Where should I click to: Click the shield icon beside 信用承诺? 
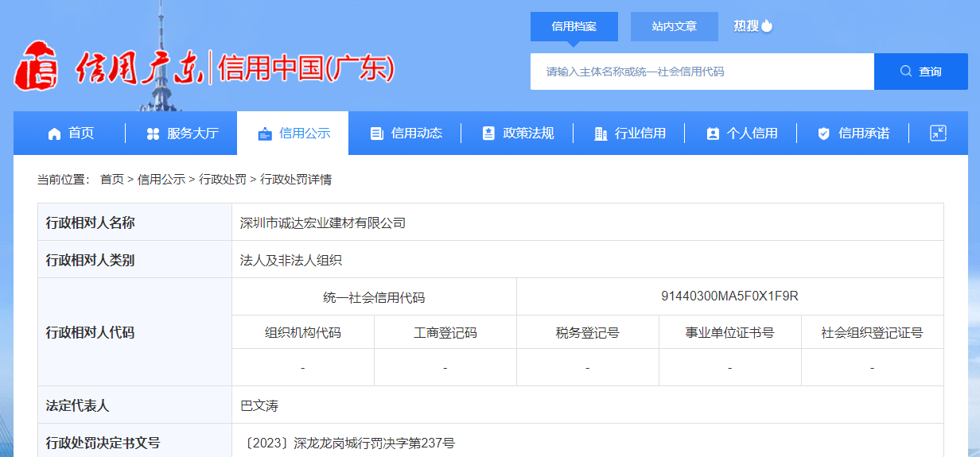click(x=824, y=134)
